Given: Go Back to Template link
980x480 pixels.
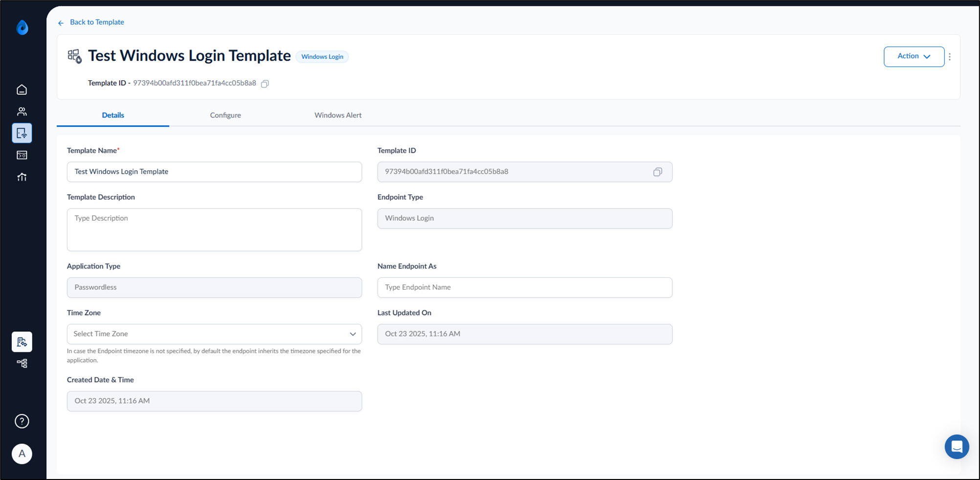Looking at the screenshot, I should click(97, 22).
